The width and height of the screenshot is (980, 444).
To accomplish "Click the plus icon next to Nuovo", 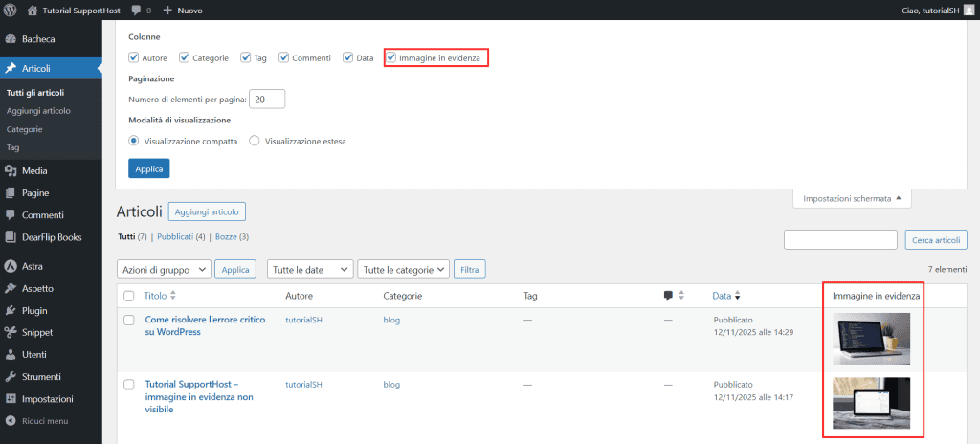I will coord(167,11).
